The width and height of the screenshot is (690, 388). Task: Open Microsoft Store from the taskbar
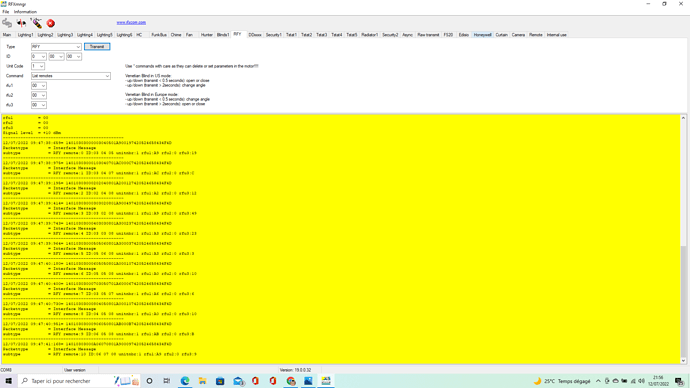(x=220, y=381)
